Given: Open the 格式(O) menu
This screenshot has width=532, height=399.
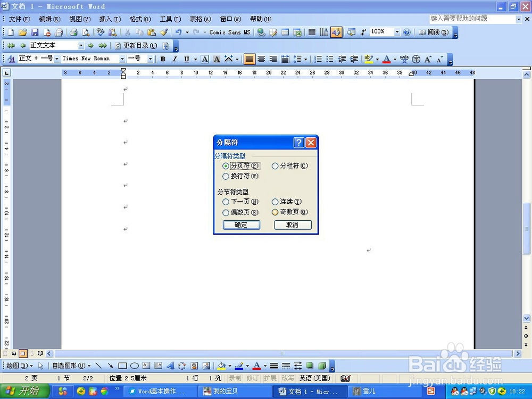Looking at the screenshot, I should (140, 19).
